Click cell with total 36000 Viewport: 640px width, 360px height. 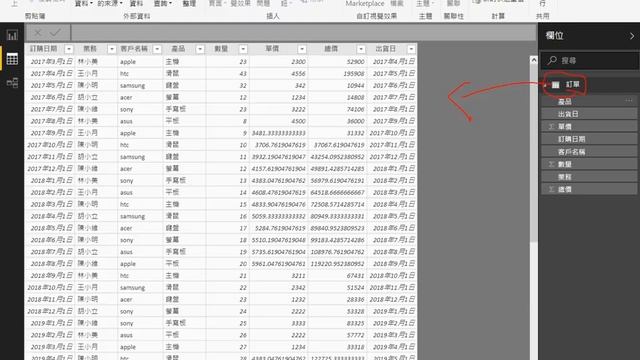(x=338, y=121)
